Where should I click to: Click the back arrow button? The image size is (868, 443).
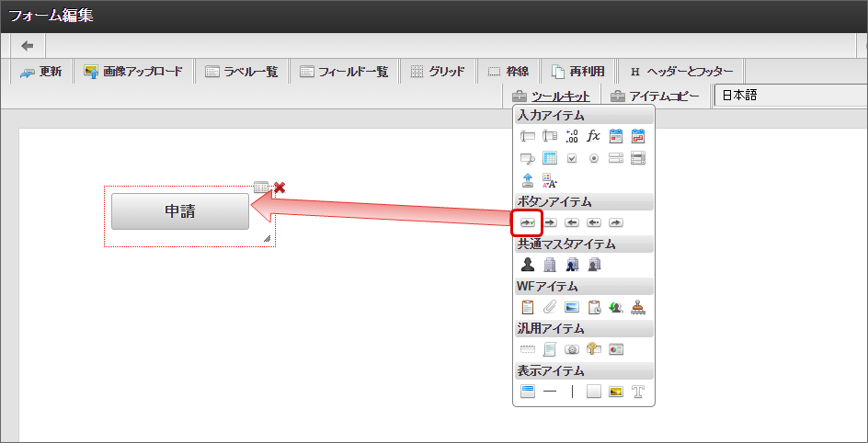(28, 45)
